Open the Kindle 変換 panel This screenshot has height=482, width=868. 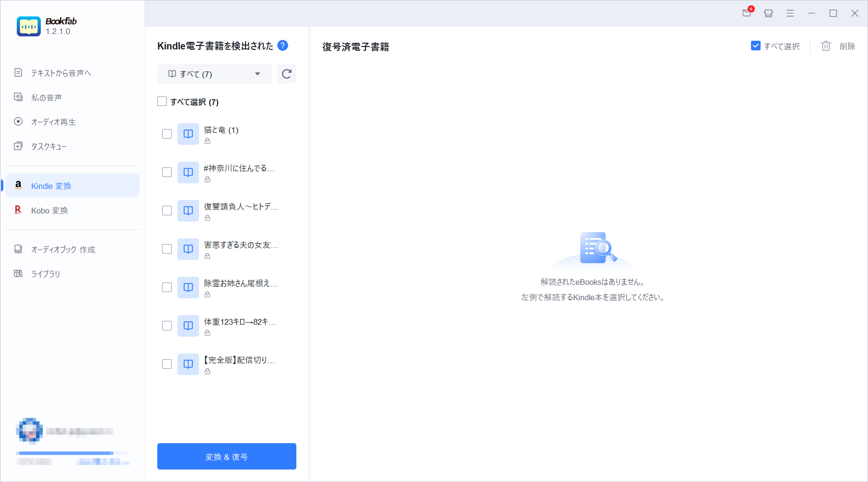click(x=50, y=186)
